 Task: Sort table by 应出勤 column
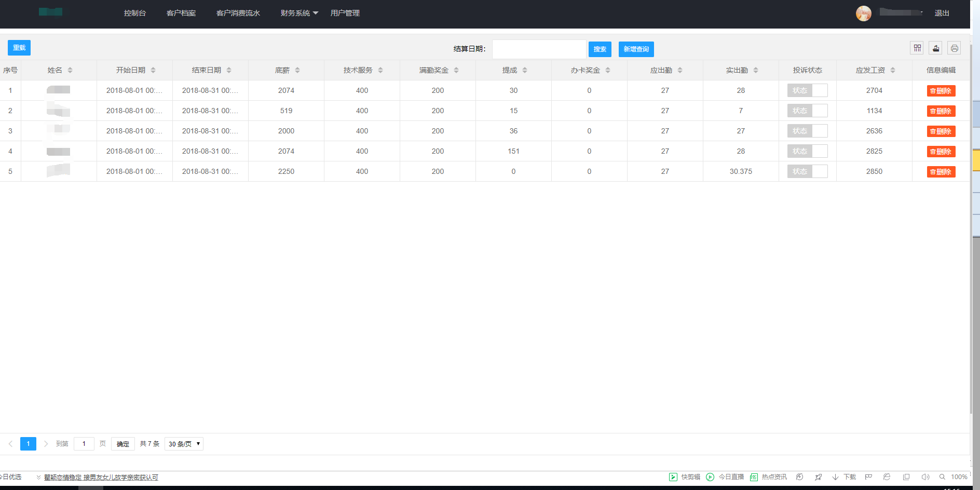coord(680,70)
